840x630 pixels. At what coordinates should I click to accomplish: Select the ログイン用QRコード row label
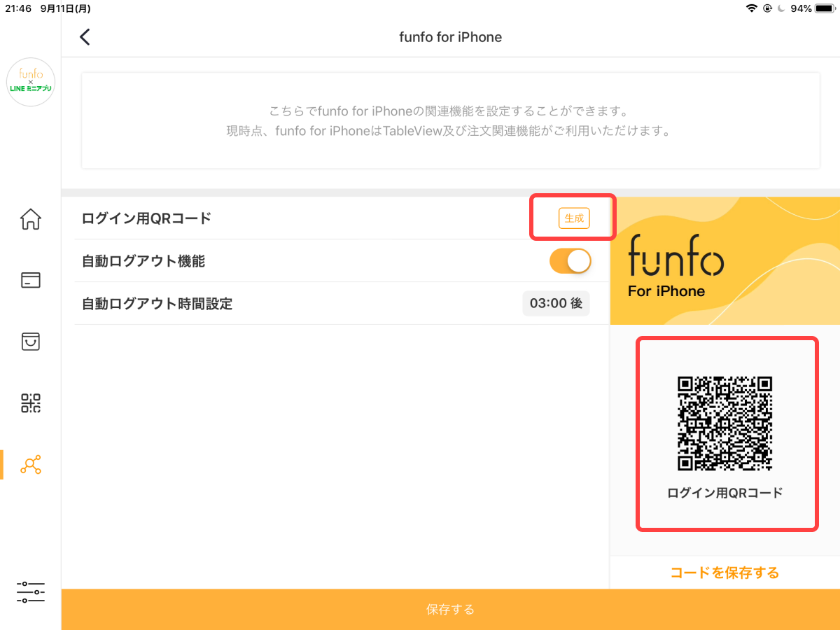146,218
